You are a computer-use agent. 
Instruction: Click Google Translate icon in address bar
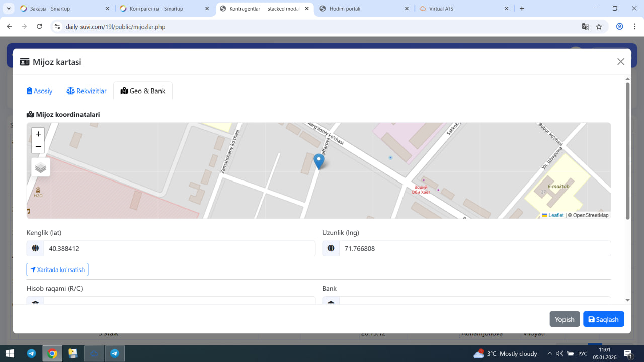pyautogui.click(x=585, y=27)
